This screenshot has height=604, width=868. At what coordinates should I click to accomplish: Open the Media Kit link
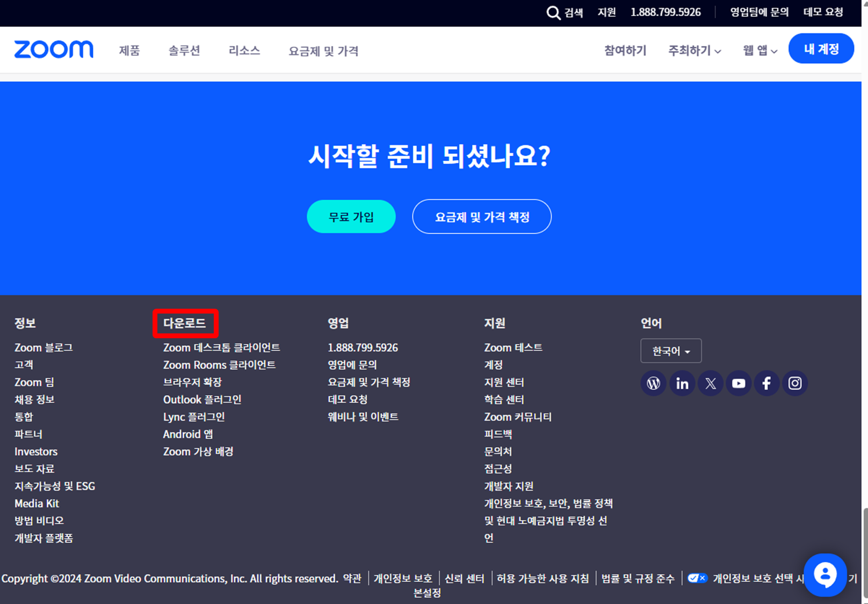[37, 504]
